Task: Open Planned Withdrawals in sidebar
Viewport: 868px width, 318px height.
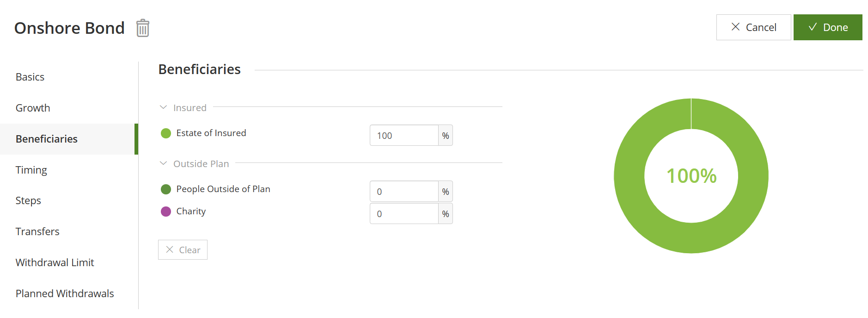Action: (65, 293)
